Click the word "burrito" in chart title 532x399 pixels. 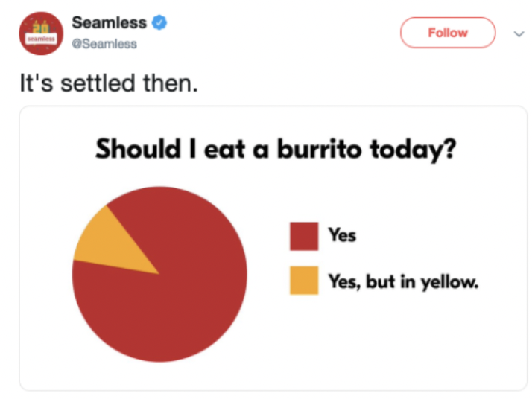coord(319,148)
